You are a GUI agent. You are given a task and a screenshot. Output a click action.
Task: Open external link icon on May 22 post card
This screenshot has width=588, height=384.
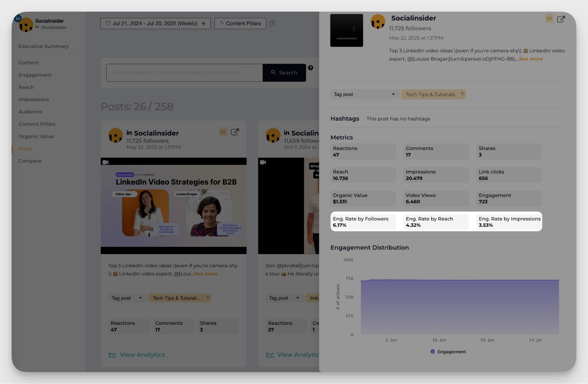pos(235,132)
